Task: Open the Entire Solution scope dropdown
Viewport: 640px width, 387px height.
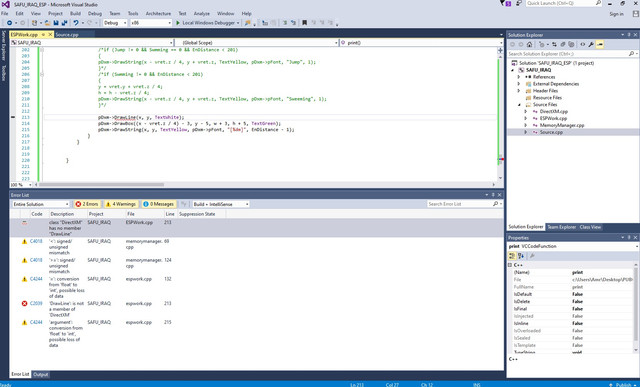Action: click(40, 204)
